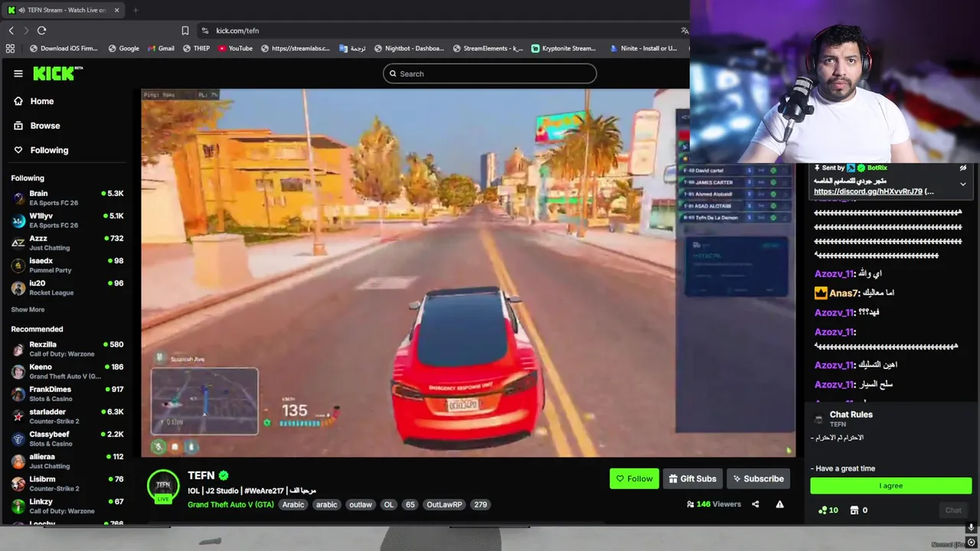The image size is (980, 551).
Task: Click the KICK logo
Action: click(57, 73)
